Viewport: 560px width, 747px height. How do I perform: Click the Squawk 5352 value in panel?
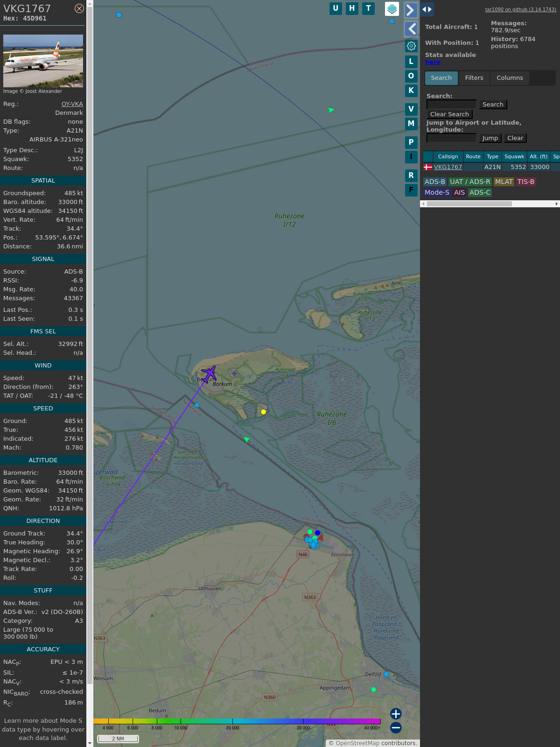(75, 159)
